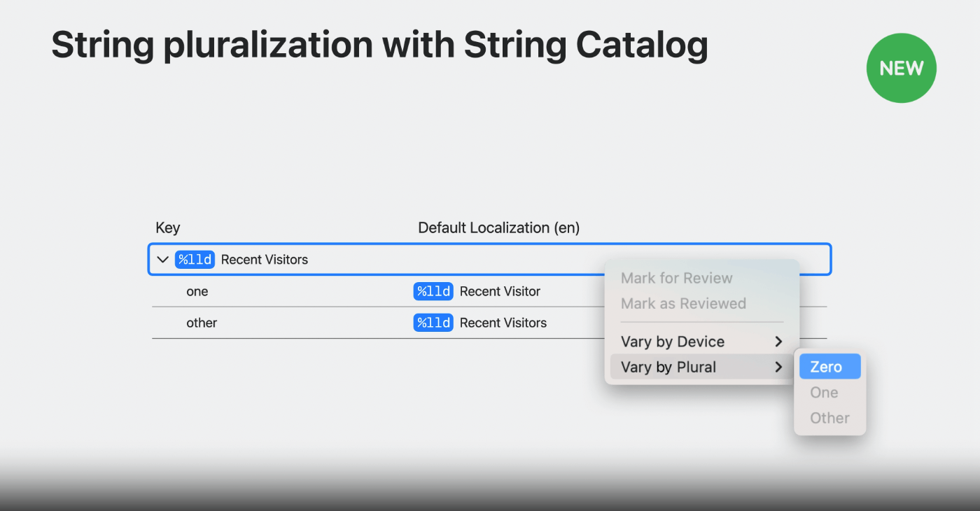
Task: Select Other in the plural submenu
Action: [x=830, y=418]
